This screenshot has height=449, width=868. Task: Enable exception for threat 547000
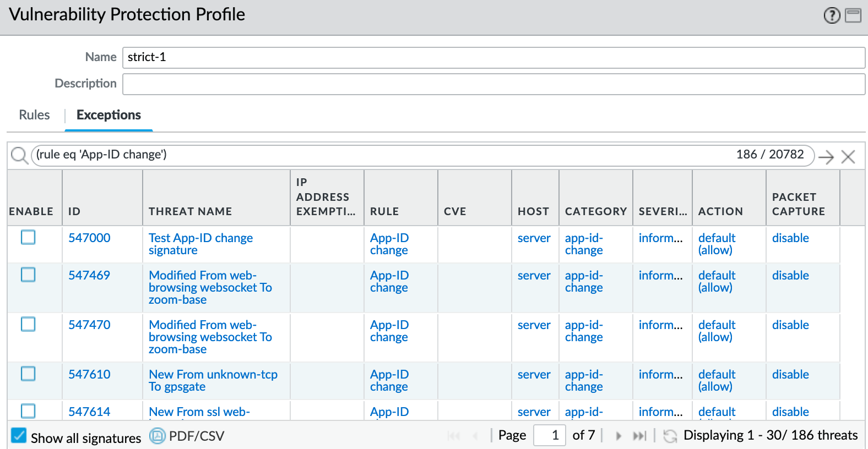pos(28,237)
